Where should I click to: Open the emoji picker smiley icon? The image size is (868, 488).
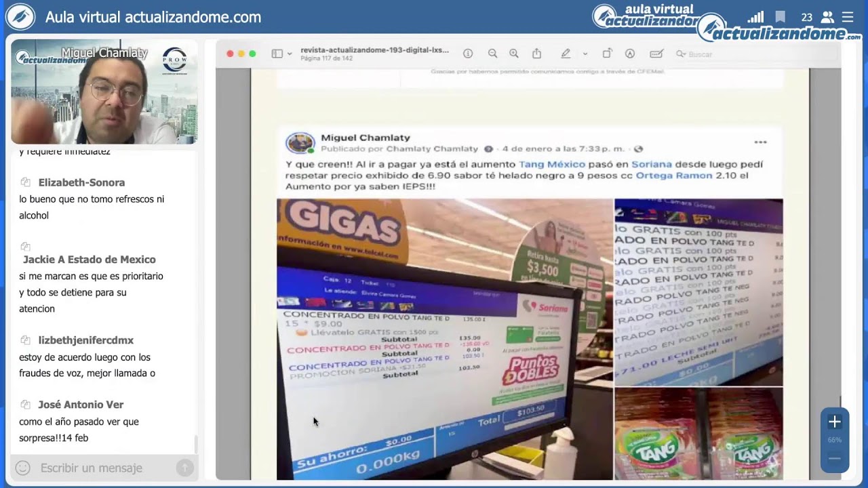pyautogui.click(x=22, y=468)
